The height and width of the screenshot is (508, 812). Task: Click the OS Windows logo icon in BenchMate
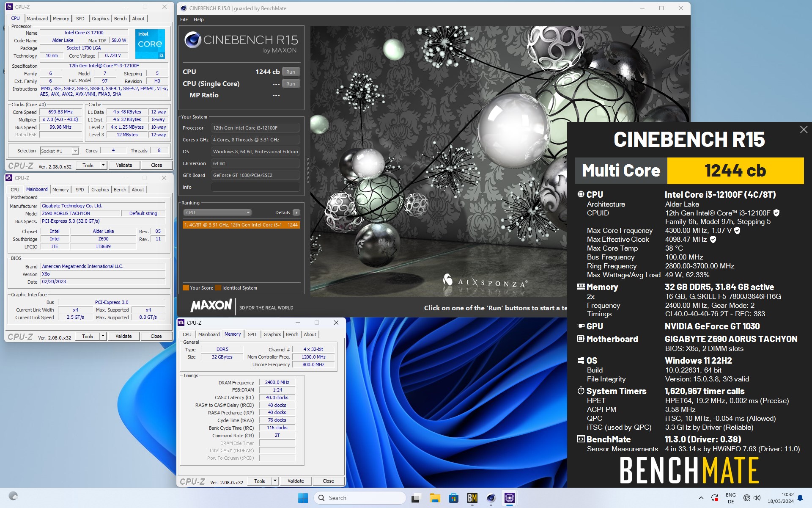tap(581, 360)
